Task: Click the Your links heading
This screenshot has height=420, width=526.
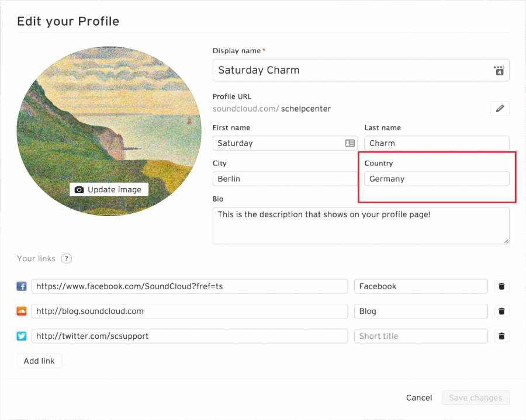Action: (36, 258)
